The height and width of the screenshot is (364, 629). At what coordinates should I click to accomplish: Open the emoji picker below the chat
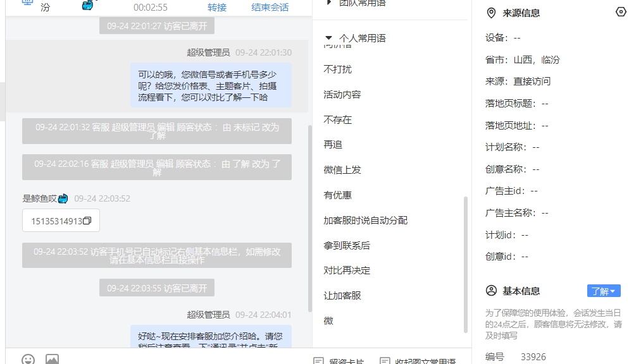28,359
